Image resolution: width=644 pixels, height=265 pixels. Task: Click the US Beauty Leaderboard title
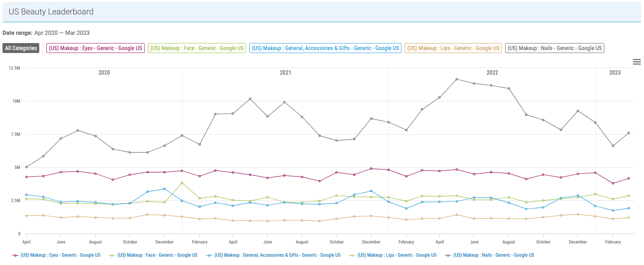[51, 12]
